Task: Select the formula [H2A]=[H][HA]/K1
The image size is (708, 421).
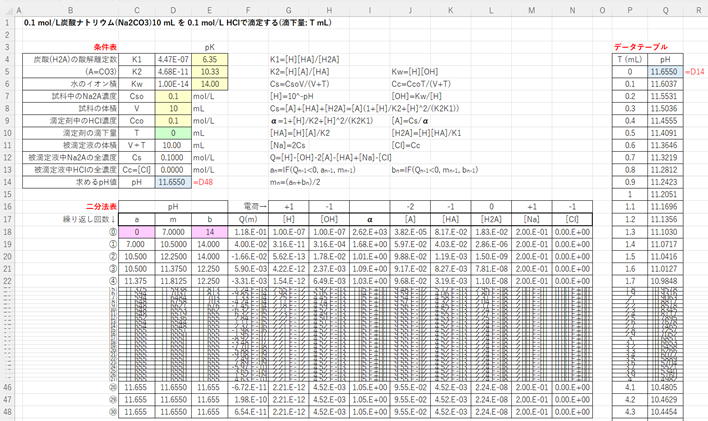Action: click(x=426, y=133)
